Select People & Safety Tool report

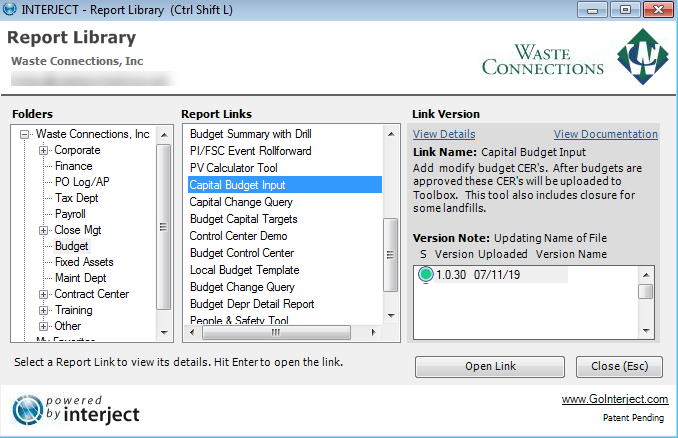pyautogui.click(x=239, y=320)
